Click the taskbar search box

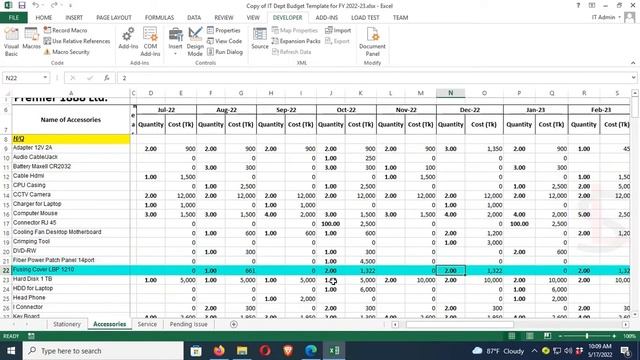[103, 351]
